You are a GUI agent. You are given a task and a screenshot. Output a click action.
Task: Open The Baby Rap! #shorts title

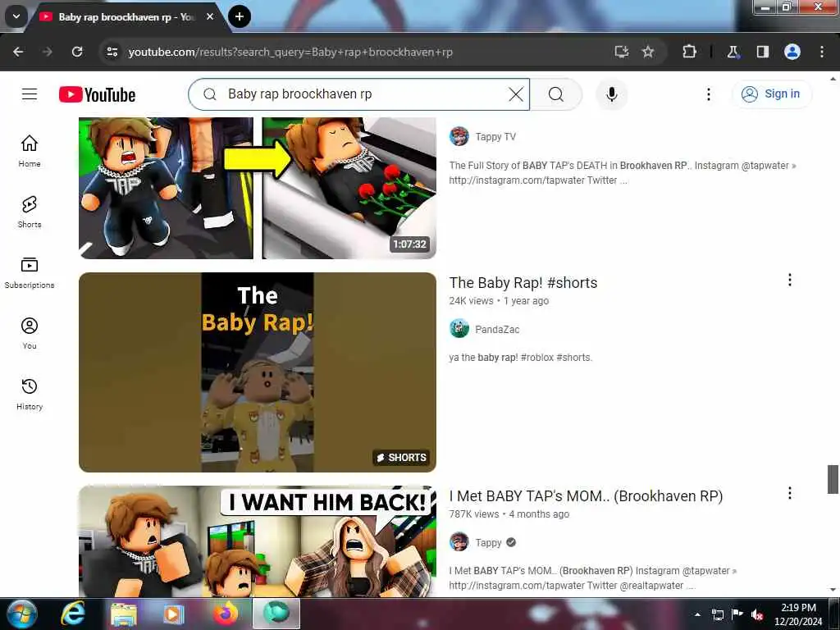tap(523, 283)
